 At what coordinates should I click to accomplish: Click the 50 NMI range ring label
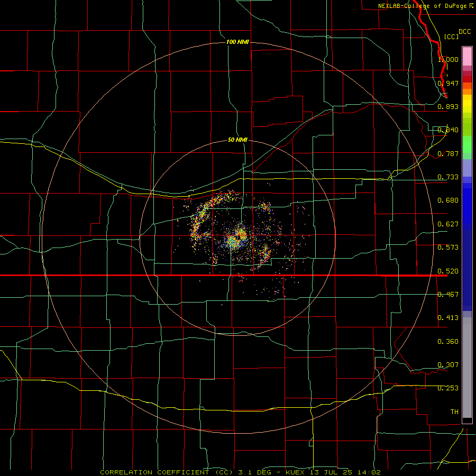(237, 140)
